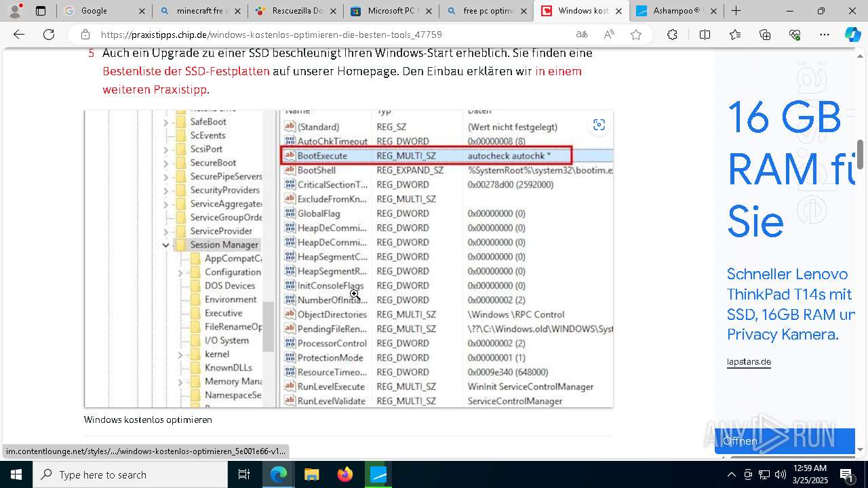The width and height of the screenshot is (868, 488).
Task: Launch Firefox from the taskbar
Action: click(x=344, y=474)
